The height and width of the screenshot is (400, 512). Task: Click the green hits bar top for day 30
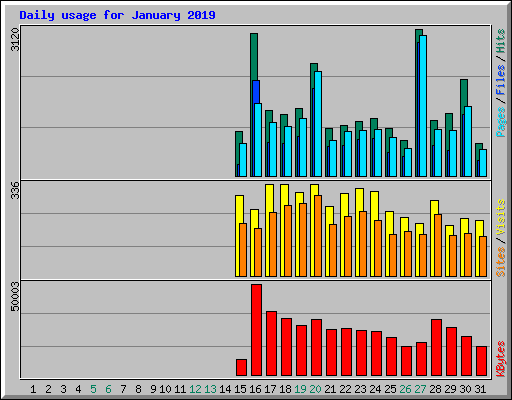[464, 93]
